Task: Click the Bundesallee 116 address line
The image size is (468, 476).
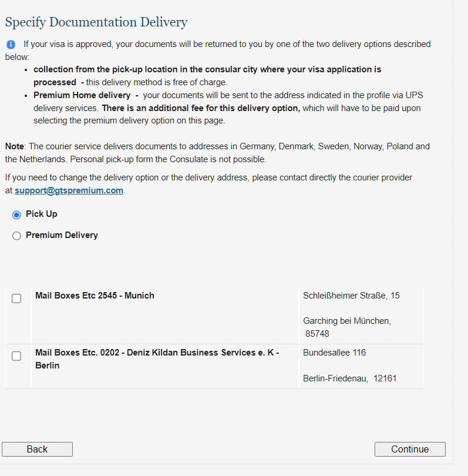Action: tap(334, 353)
